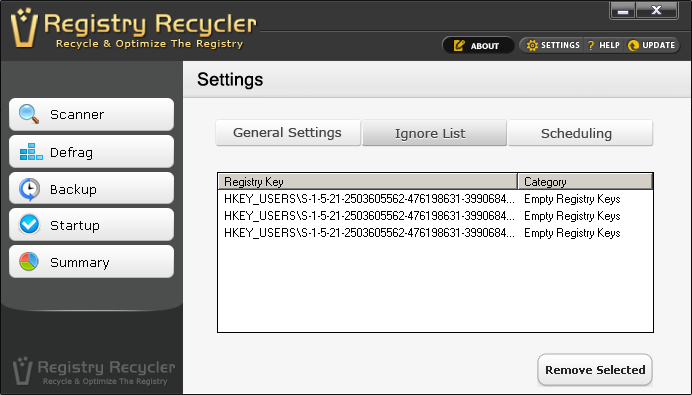Click the blue checkmark Startup icon

click(x=29, y=225)
